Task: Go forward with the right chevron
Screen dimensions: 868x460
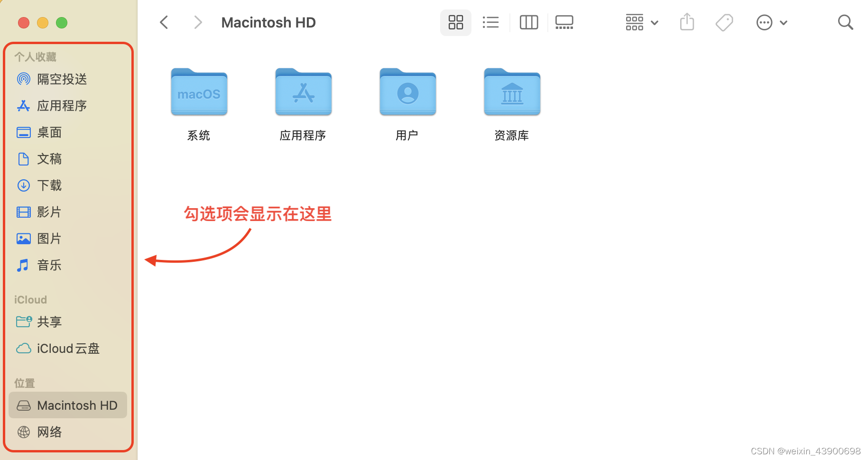Action: point(198,22)
